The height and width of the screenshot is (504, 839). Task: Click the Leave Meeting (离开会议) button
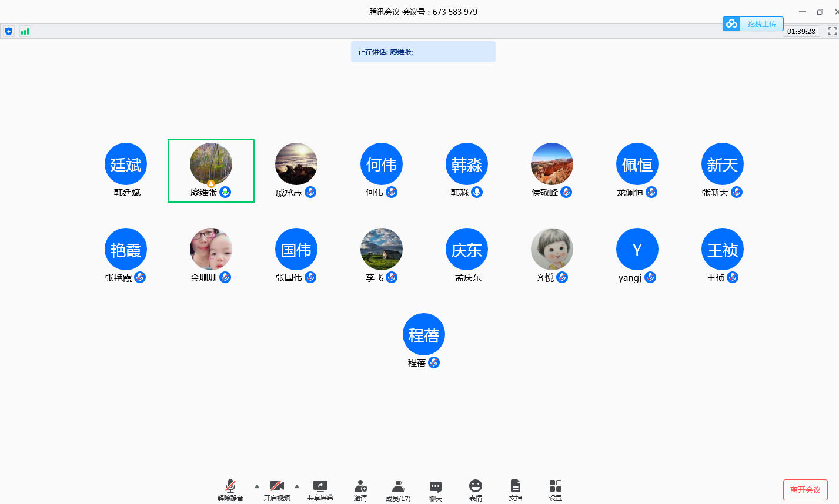click(x=805, y=490)
